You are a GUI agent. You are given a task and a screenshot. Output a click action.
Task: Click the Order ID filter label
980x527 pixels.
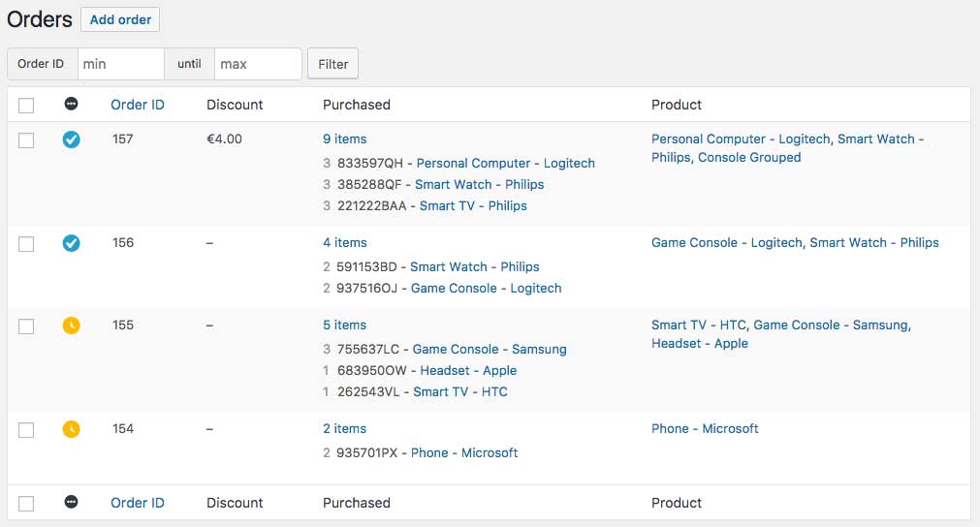[x=41, y=64]
